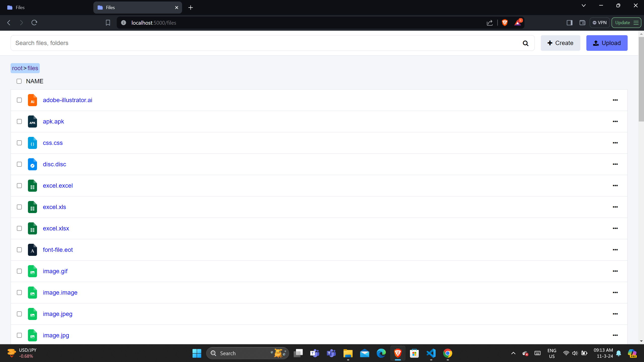Click the bookmark icon beside address bar
The width and height of the screenshot is (644, 362).
pos(108,23)
